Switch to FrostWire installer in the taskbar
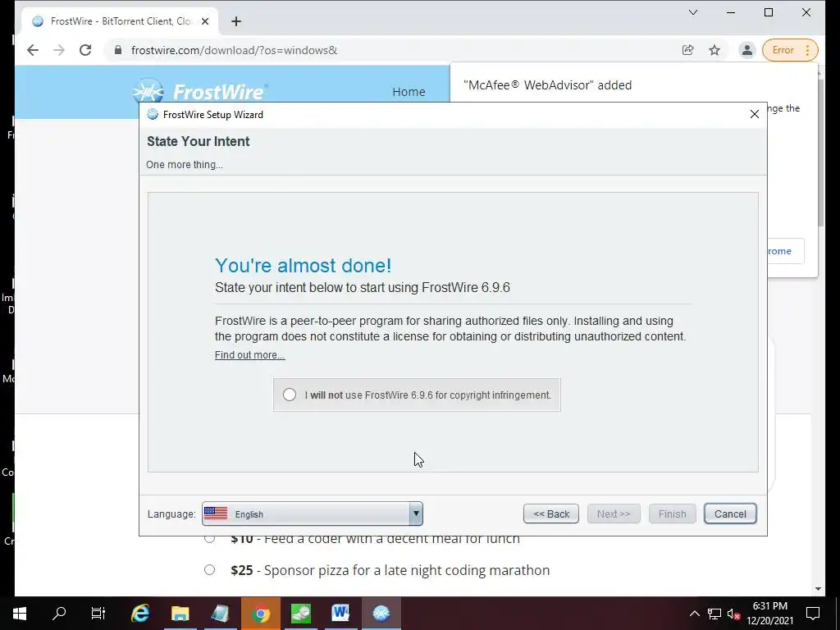Image resolution: width=840 pixels, height=630 pixels. [381, 614]
